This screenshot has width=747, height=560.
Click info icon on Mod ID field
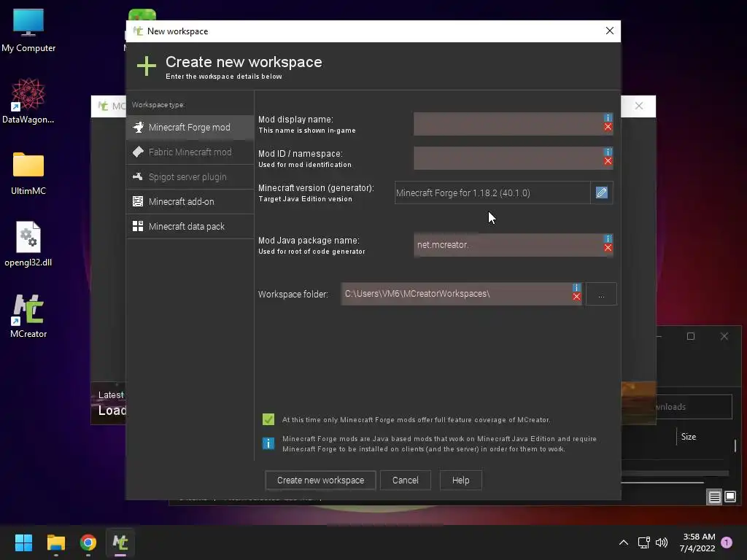(x=608, y=152)
